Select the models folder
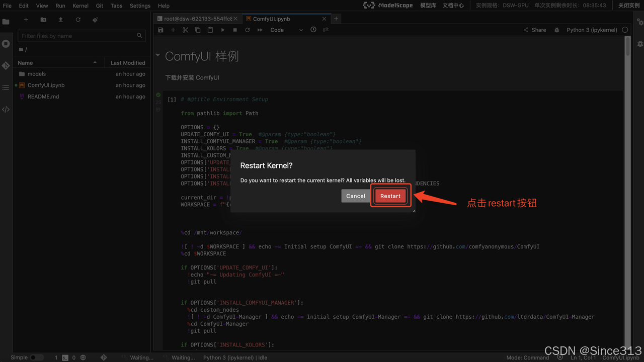644x362 pixels. 82,74
